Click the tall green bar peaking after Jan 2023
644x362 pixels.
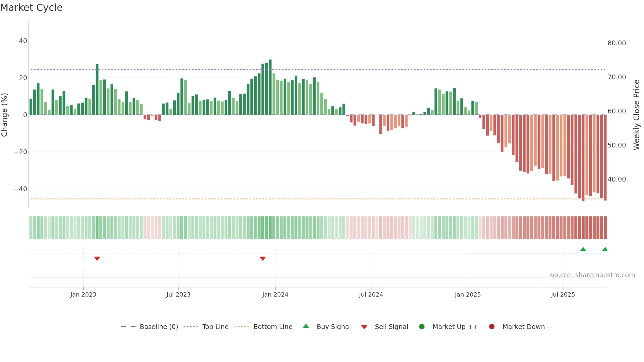click(x=97, y=89)
